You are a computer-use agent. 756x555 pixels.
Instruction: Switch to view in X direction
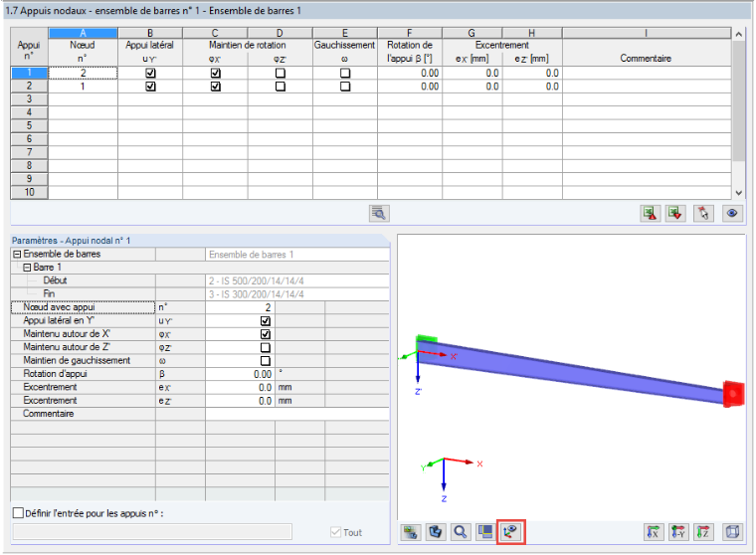tap(654, 532)
